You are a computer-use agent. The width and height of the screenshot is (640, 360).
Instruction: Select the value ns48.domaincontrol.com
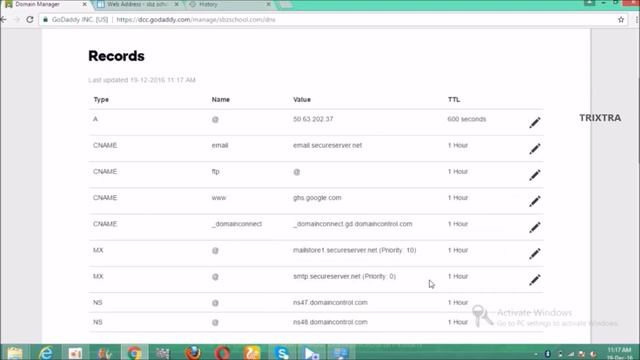tap(330, 322)
